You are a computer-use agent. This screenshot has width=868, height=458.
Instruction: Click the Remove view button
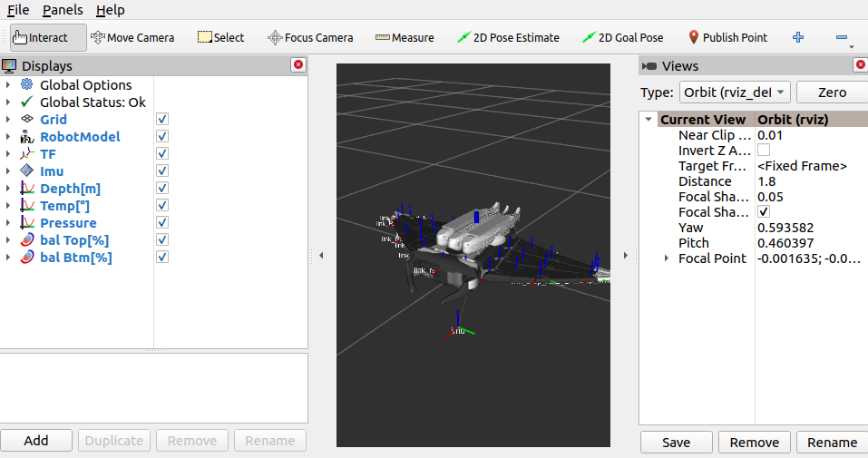(754, 443)
